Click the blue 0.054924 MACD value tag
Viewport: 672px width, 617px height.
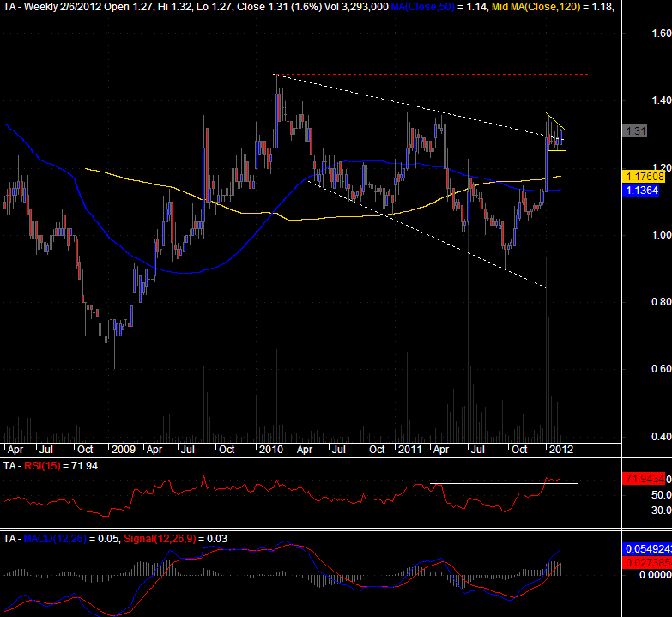[x=647, y=549]
